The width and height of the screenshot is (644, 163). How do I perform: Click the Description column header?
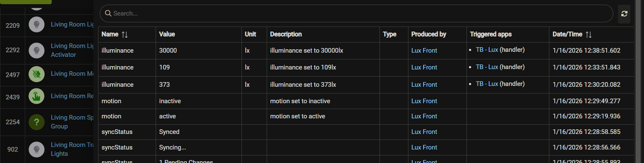pos(286,35)
